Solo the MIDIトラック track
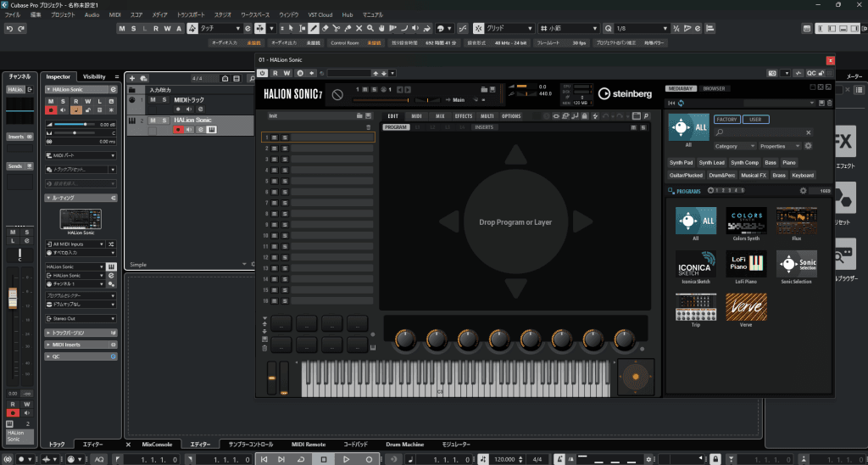 click(x=164, y=100)
